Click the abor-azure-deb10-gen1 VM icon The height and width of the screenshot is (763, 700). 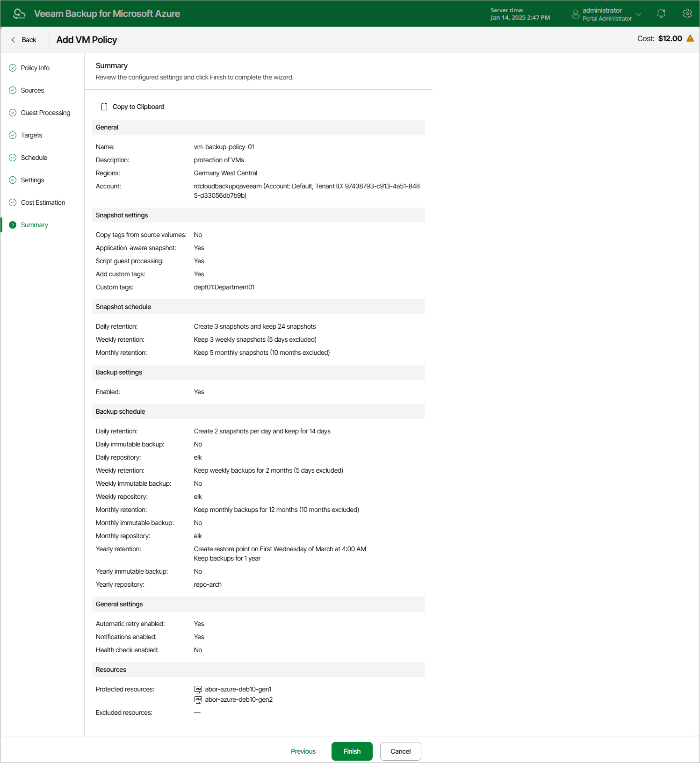(198, 689)
